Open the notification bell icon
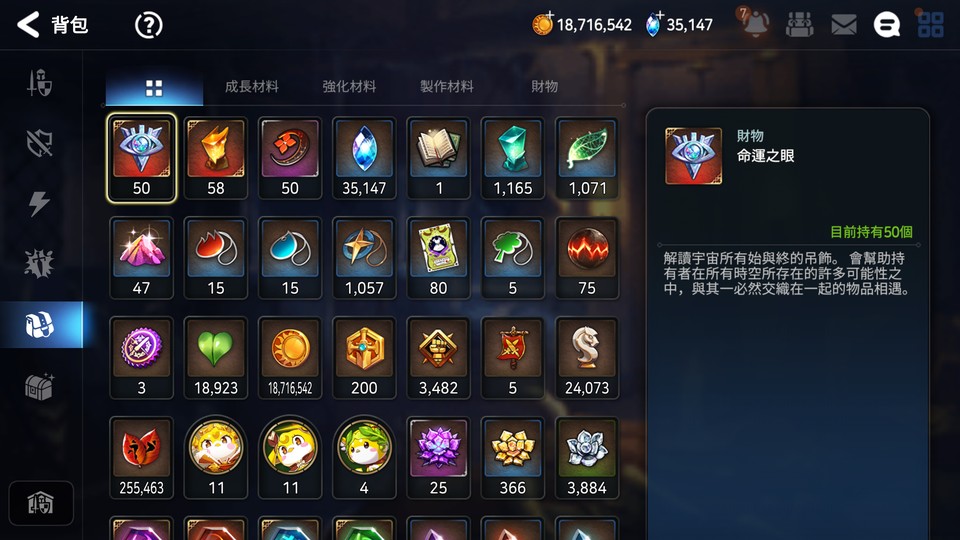Viewport: 960px width, 540px height. click(755, 23)
